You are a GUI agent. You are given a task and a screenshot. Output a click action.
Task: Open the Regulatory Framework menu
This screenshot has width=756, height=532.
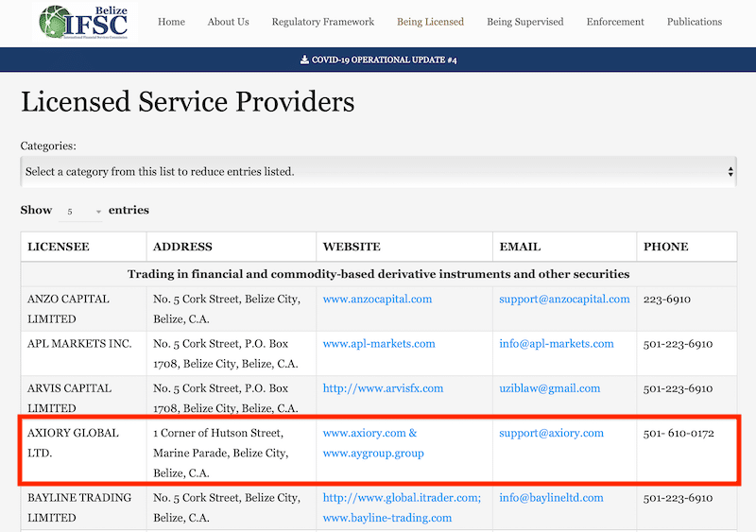(322, 22)
